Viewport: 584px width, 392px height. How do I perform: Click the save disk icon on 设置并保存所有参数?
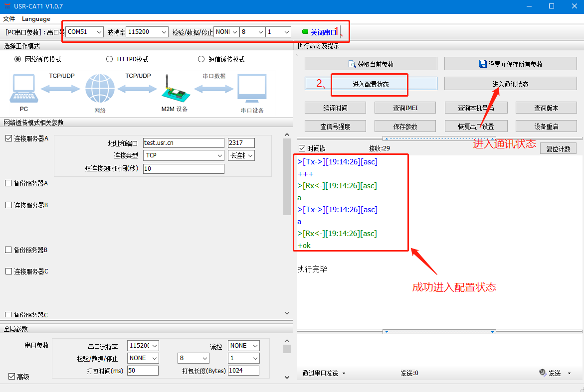tap(482, 64)
